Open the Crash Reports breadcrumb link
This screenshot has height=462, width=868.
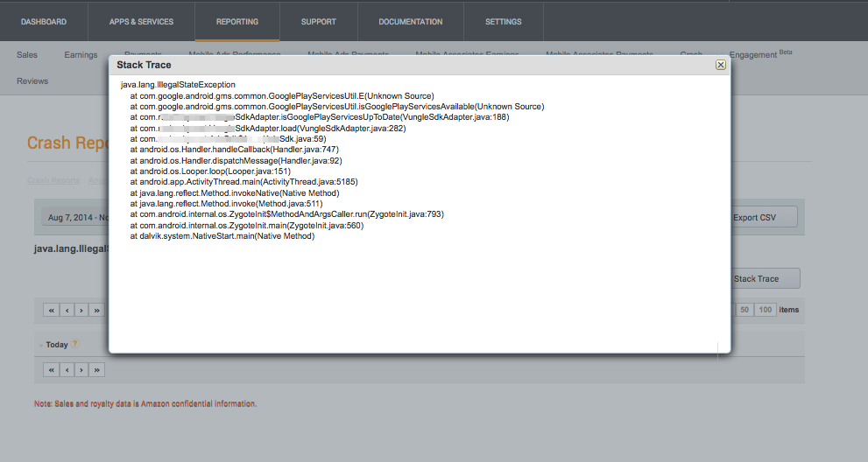[53, 180]
